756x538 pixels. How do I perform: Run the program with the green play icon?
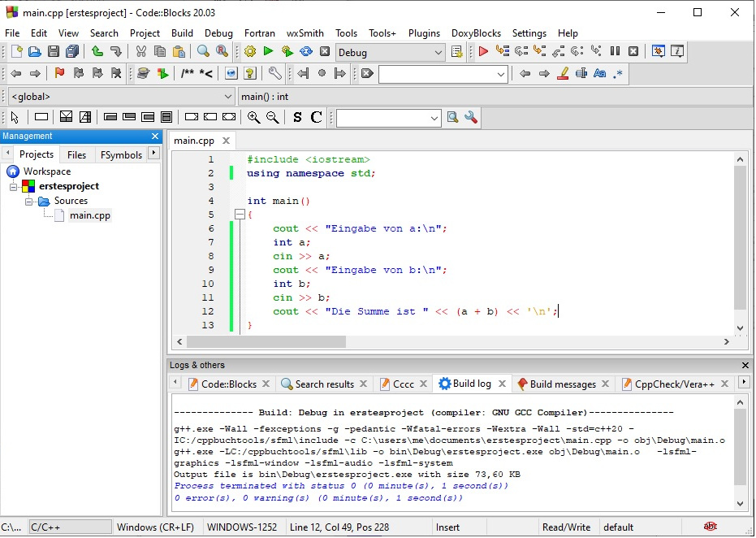pyautogui.click(x=268, y=51)
